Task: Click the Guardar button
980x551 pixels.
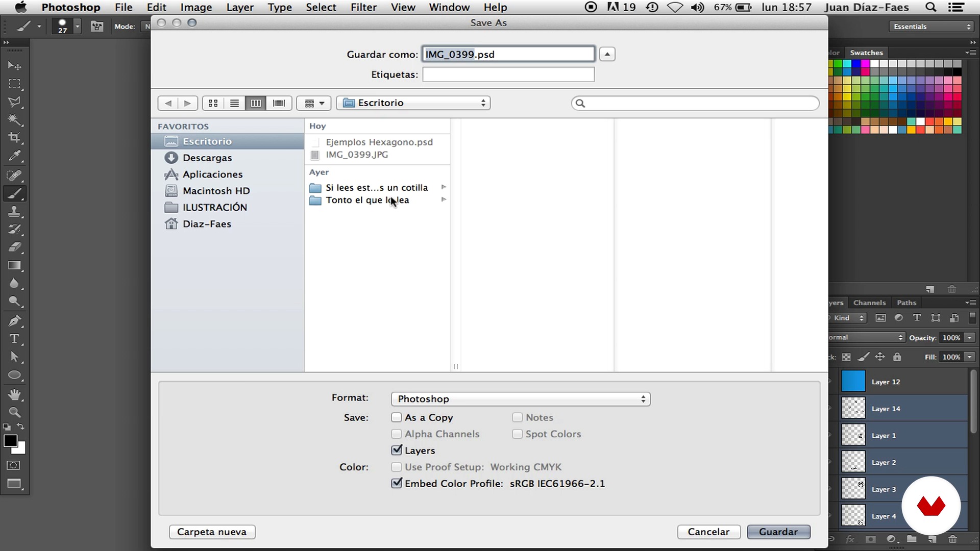Action: pos(778,532)
